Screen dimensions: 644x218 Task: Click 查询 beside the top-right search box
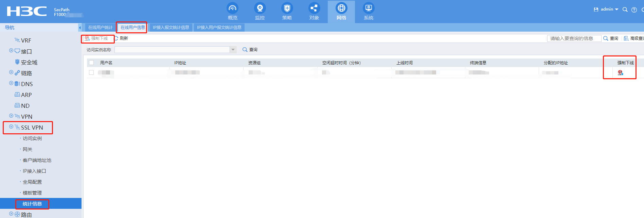[x=611, y=38]
